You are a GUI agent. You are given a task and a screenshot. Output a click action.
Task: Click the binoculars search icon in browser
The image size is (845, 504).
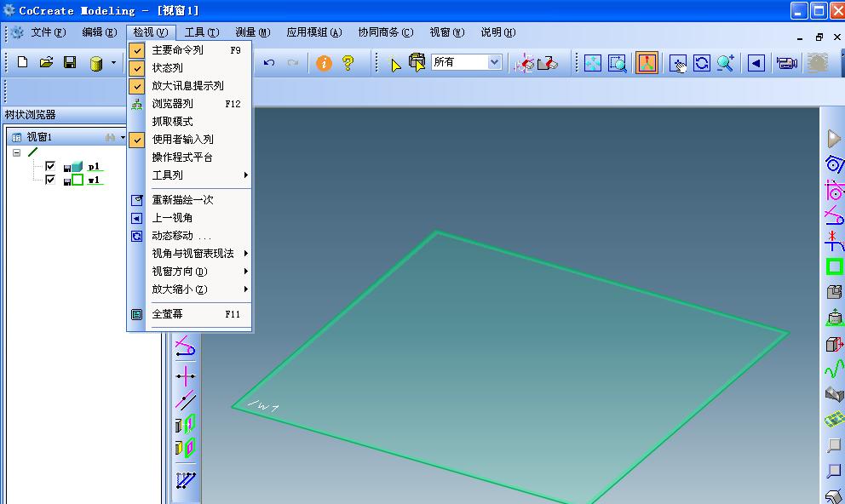click(111, 137)
